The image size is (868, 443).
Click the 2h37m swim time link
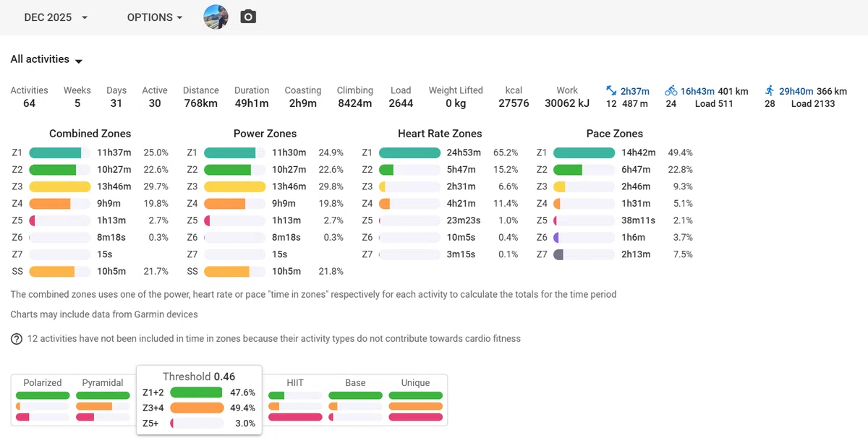(x=634, y=91)
